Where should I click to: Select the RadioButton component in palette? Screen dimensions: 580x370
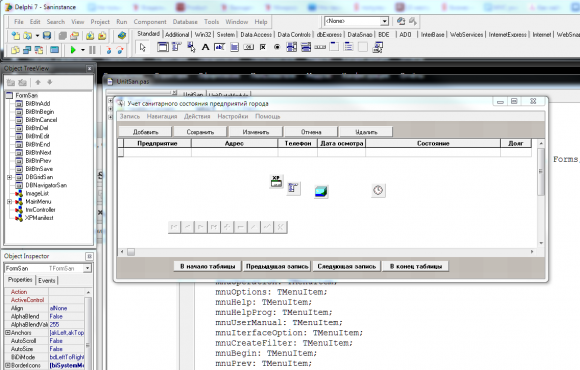277,47
